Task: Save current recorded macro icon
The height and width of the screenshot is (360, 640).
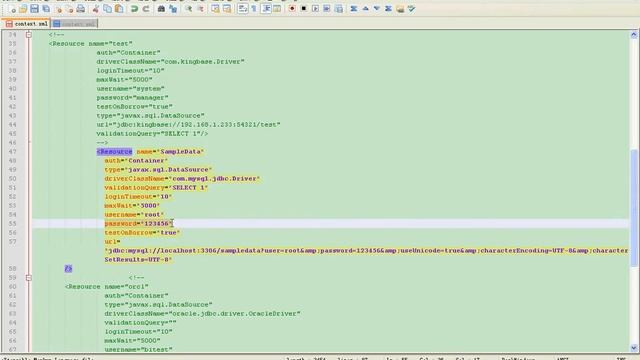Action: [x=338, y=9]
